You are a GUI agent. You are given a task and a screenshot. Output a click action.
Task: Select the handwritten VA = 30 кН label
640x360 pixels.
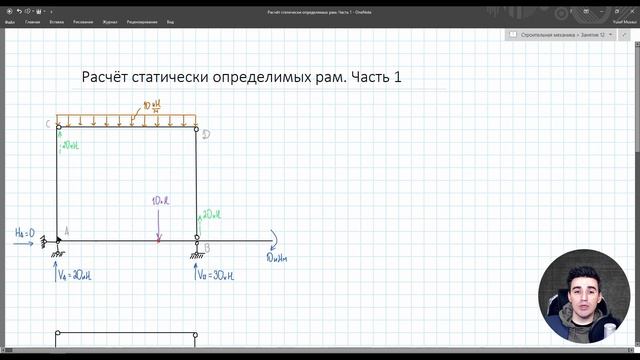coord(74,275)
